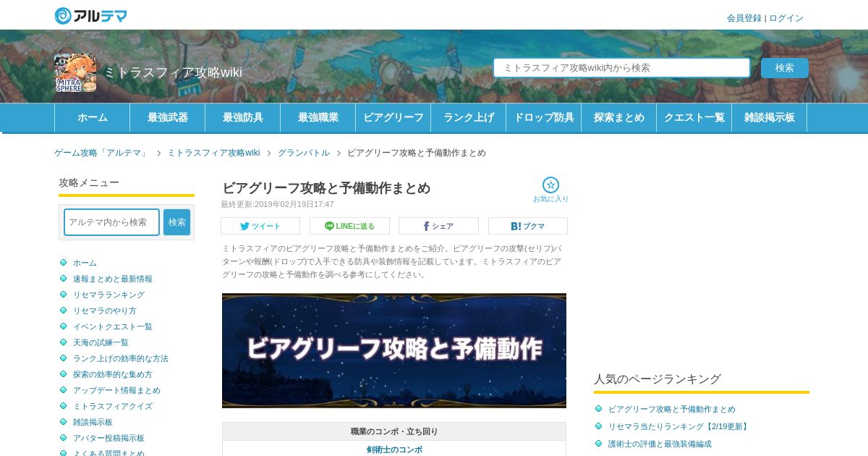Open ranking link 護術士の評価と最強装備編成

click(660, 444)
